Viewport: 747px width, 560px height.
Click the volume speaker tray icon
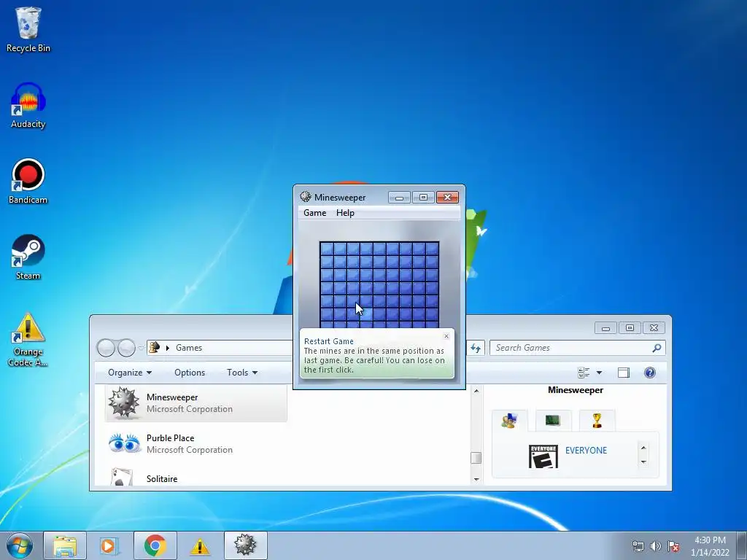pyautogui.click(x=656, y=546)
